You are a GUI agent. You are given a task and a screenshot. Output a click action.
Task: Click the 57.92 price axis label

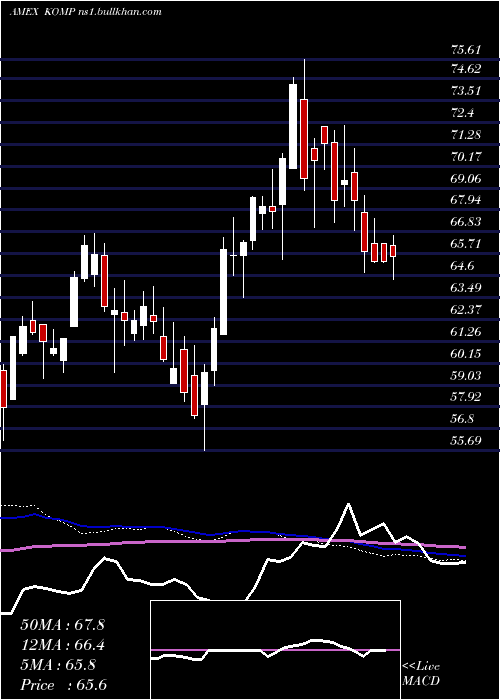click(x=466, y=397)
